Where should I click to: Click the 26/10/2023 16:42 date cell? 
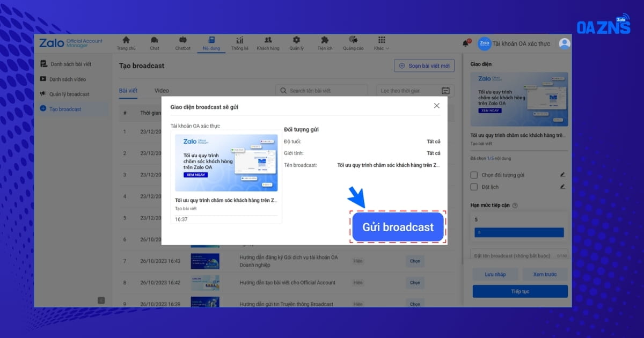(160, 283)
